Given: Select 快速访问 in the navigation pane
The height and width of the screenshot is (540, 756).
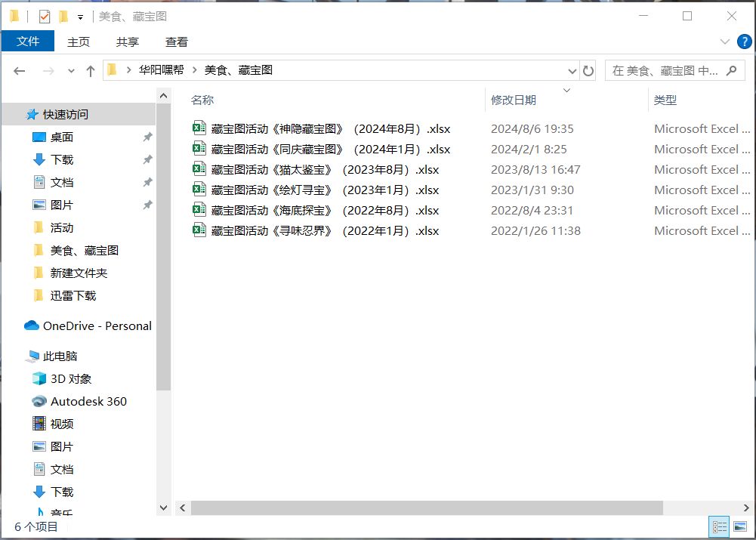Looking at the screenshot, I should click(x=78, y=114).
